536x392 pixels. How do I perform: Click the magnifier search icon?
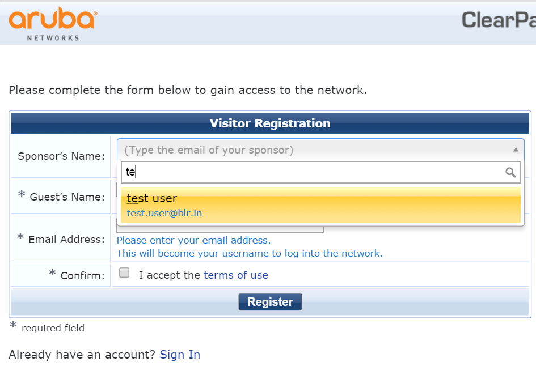tap(510, 172)
